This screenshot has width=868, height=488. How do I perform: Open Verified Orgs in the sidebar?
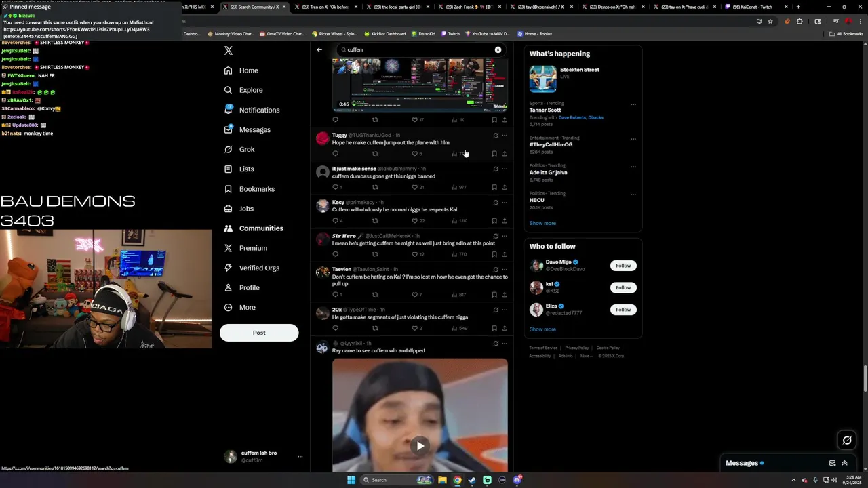pyautogui.click(x=252, y=268)
